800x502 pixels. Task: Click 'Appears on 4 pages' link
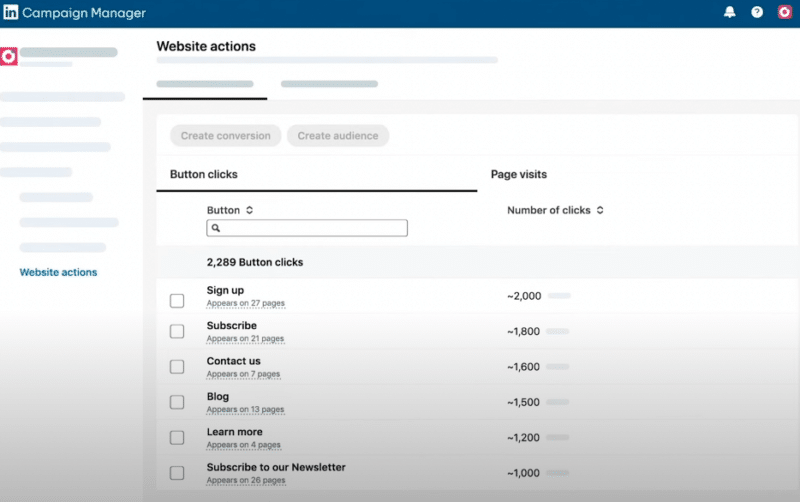point(243,445)
